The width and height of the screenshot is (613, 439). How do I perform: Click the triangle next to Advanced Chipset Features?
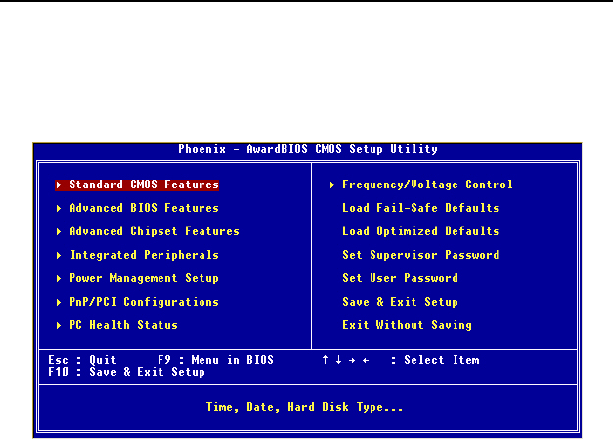click(60, 232)
